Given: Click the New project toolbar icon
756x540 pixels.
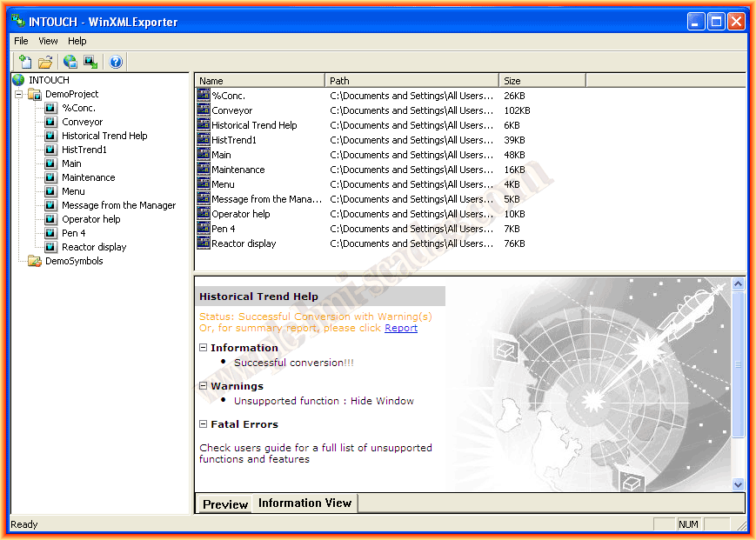Looking at the screenshot, I should [25, 62].
